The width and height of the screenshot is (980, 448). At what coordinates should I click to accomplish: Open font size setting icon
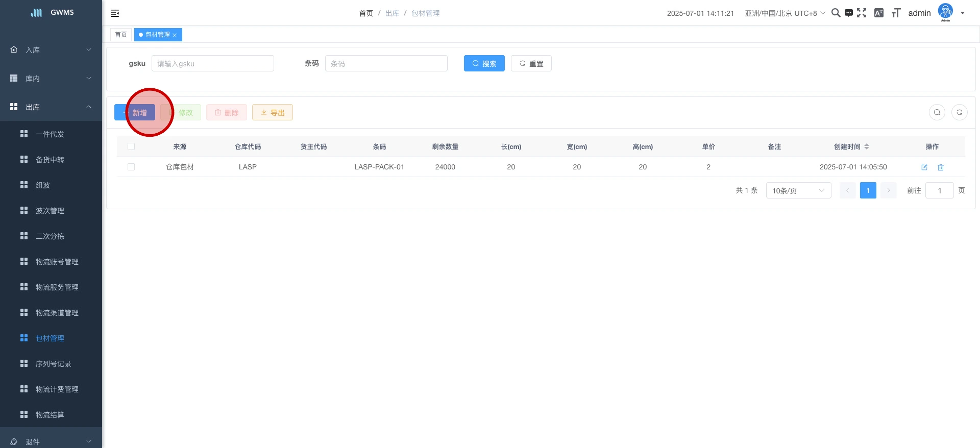click(x=896, y=13)
